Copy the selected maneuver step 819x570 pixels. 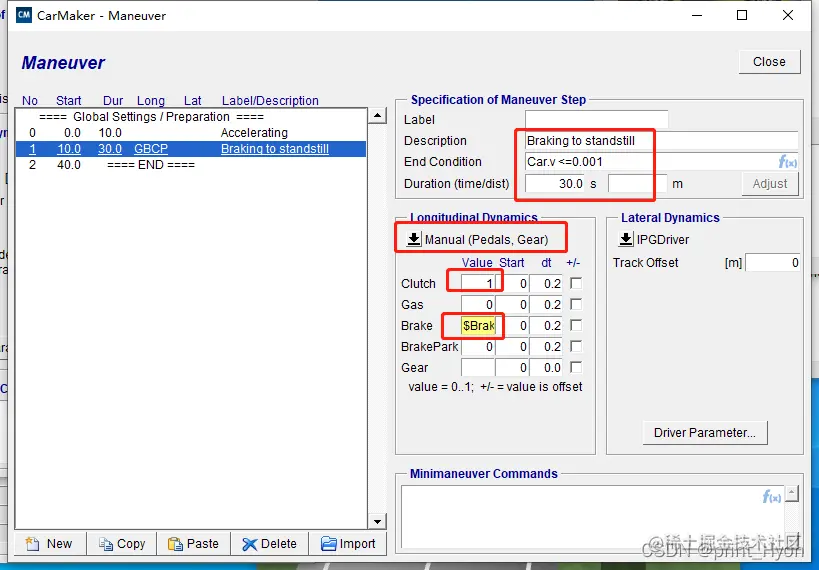[x=122, y=544]
